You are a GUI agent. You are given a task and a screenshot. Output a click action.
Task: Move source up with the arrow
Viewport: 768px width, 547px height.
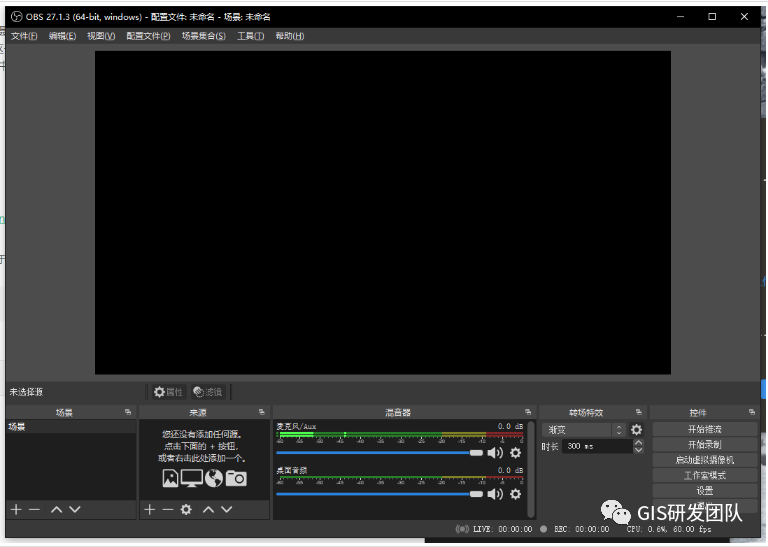209,510
